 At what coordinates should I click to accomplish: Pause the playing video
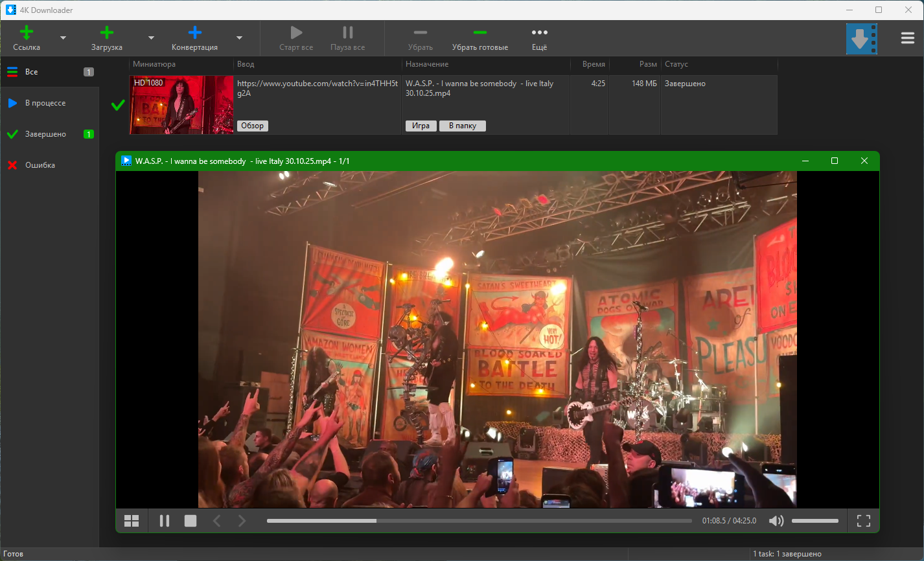click(x=165, y=521)
